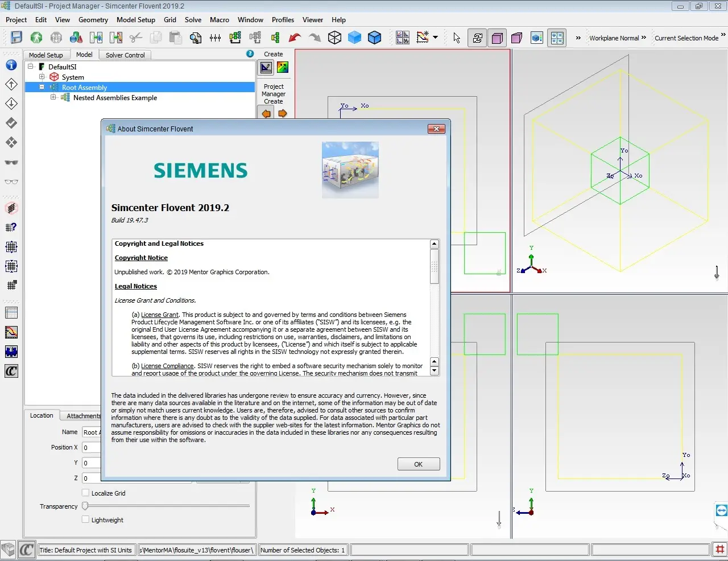Click the License Compliance underlined text
728x561 pixels.
(167, 366)
